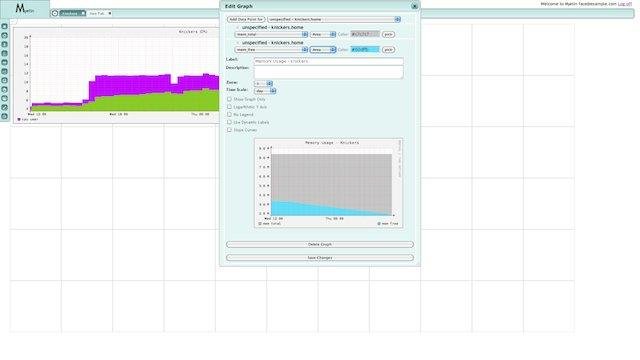Switch to the New Tab tab

[98, 13]
